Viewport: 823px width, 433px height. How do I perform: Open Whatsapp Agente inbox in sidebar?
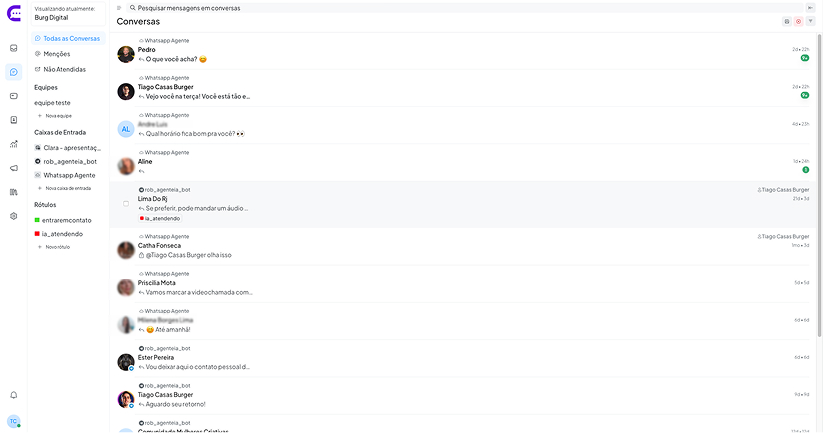pyautogui.click(x=69, y=175)
